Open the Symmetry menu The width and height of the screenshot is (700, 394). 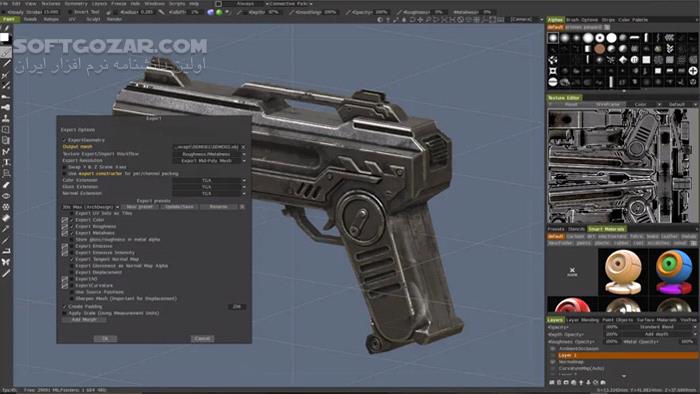76,4
